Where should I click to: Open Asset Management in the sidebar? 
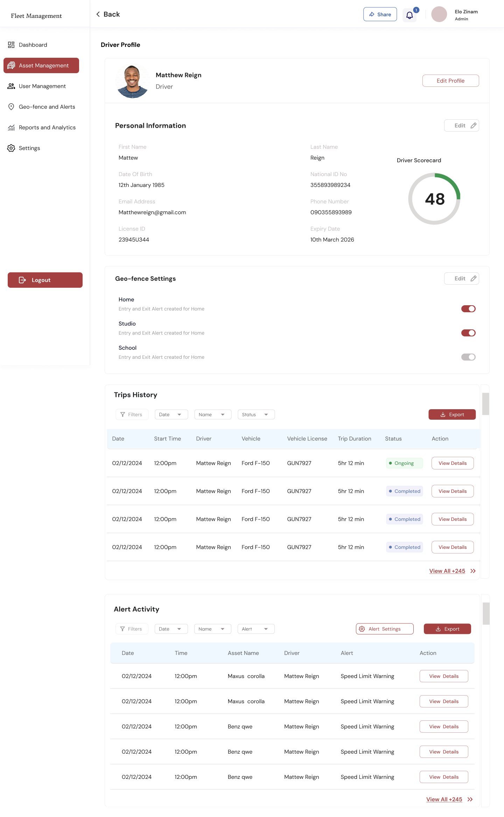coord(41,65)
